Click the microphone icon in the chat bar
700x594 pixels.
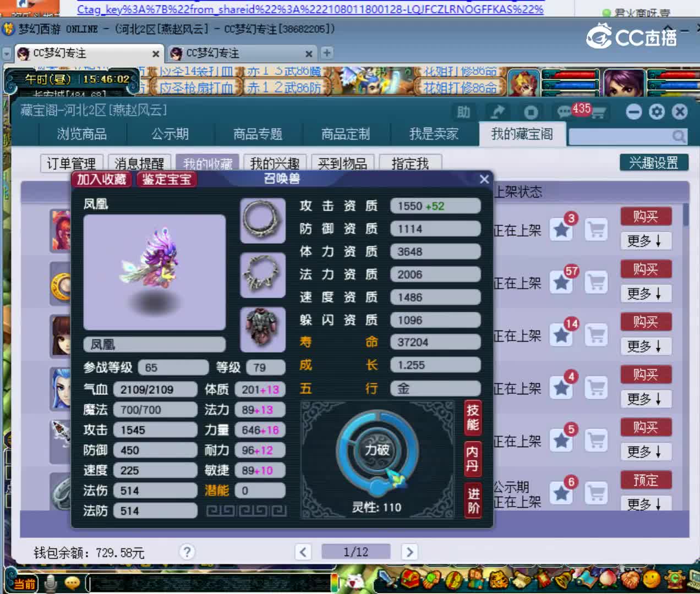click(51, 583)
